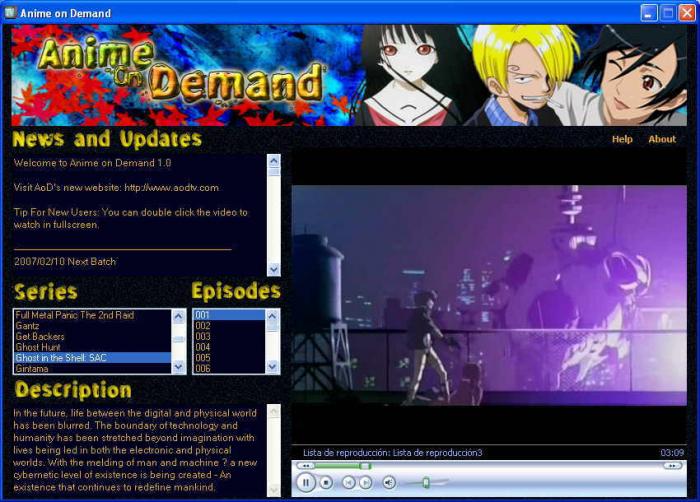This screenshot has height=502, width=700.
Task: Mute the player with the speaker icon
Action: pyautogui.click(x=389, y=482)
